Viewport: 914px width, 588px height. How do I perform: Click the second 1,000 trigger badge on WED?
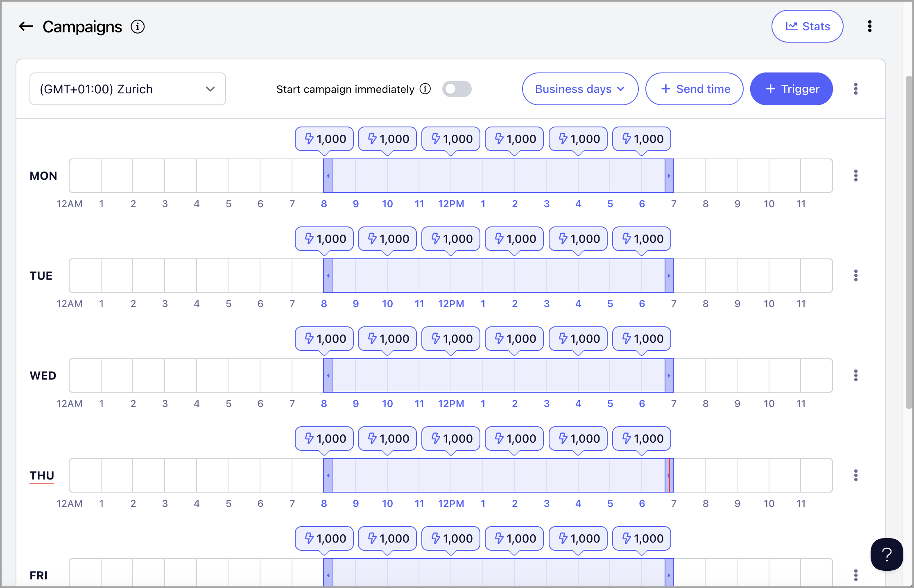(x=387, y=339)
